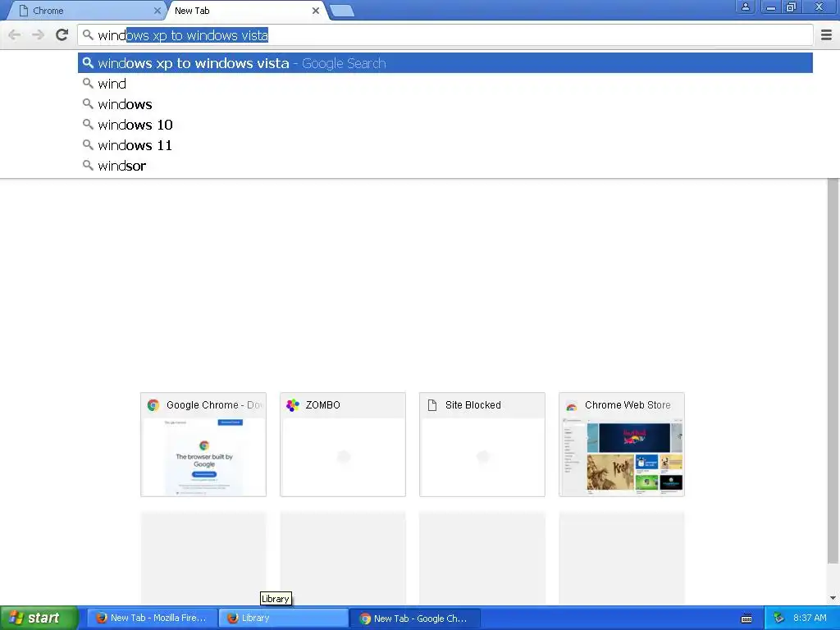
Task: Click the page icon on Site Blocked tile
Action: click(432, 405)
